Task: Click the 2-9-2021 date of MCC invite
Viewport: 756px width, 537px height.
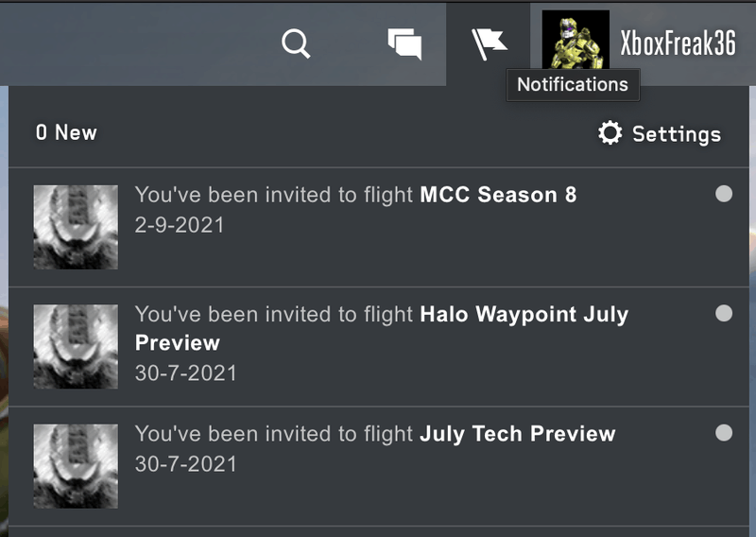Action: pos(180,225)
